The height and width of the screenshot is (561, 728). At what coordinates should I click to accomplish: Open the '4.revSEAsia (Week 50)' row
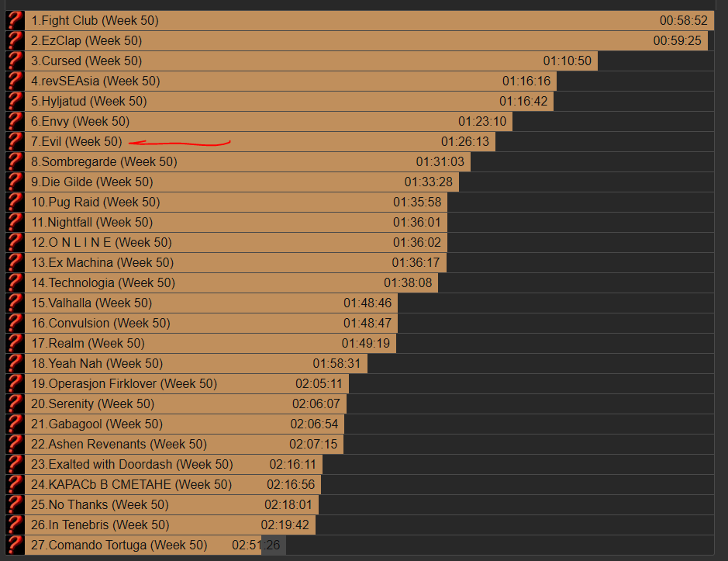pos(95,81)
